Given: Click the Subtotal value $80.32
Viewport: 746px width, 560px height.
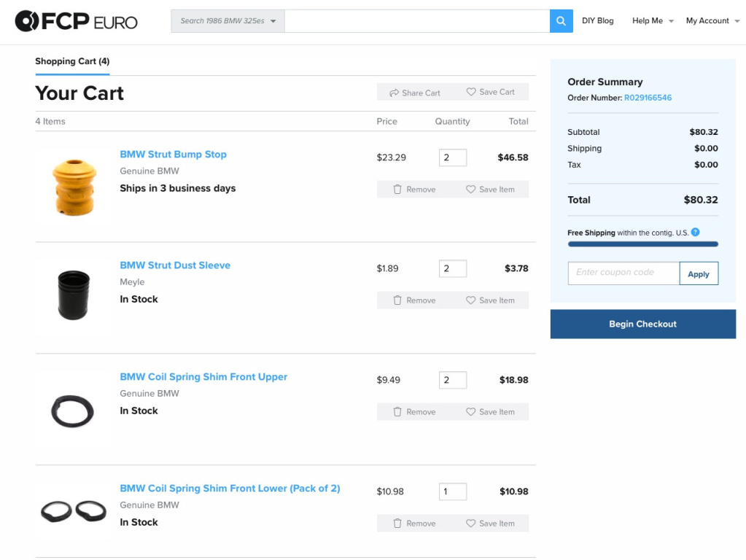Looking at the screenshot, I should pos(704,132).
